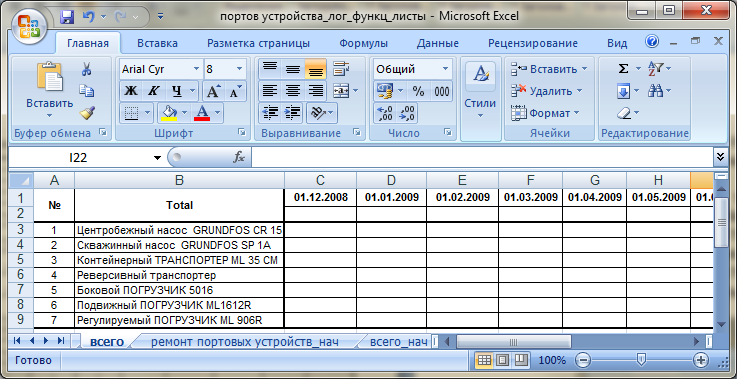The width and height of the screenshot is (737, 379).
Task: Switch to Вставка ribbon tab
Action: pyautogui.click(x=157, y=43)
